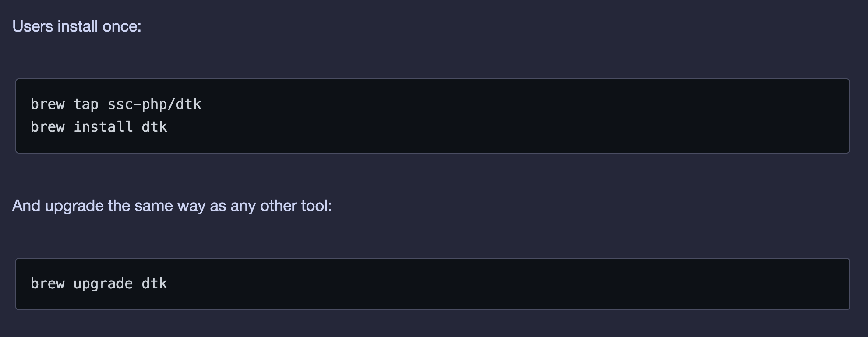Click 'dtk' at the end of the install command
This screenshot has width=868, height=337.
coord(154,127)
